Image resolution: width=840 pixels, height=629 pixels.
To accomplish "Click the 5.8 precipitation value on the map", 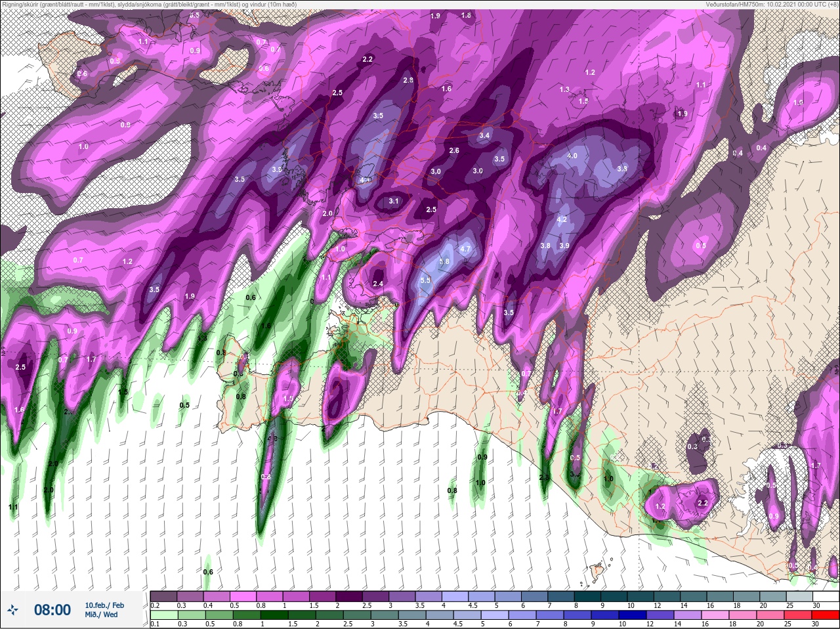I will (x=444, y=261).
